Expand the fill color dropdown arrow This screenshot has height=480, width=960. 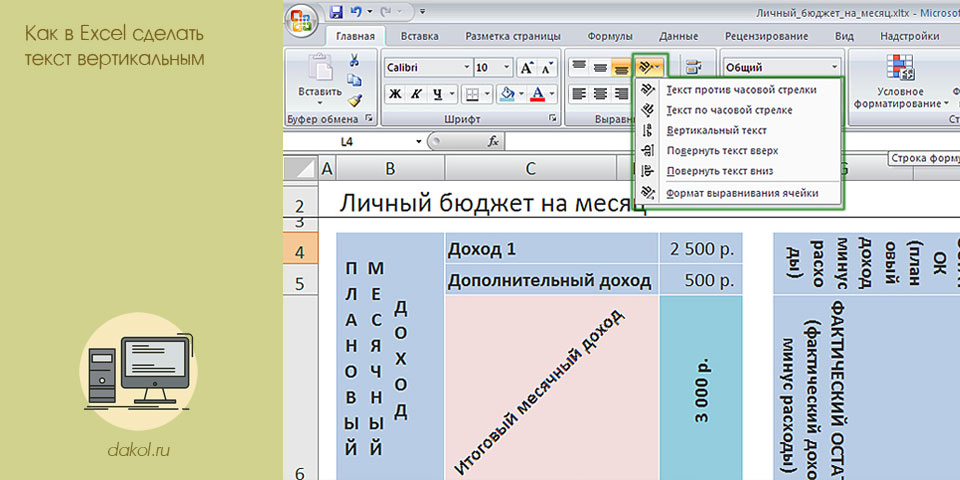click(521, 94)
